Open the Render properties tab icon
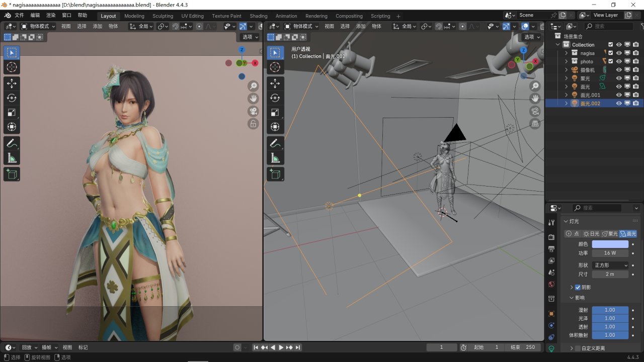The width and height of the screenshot is (644, 362). pyautogui.click(x=551, y=237)
